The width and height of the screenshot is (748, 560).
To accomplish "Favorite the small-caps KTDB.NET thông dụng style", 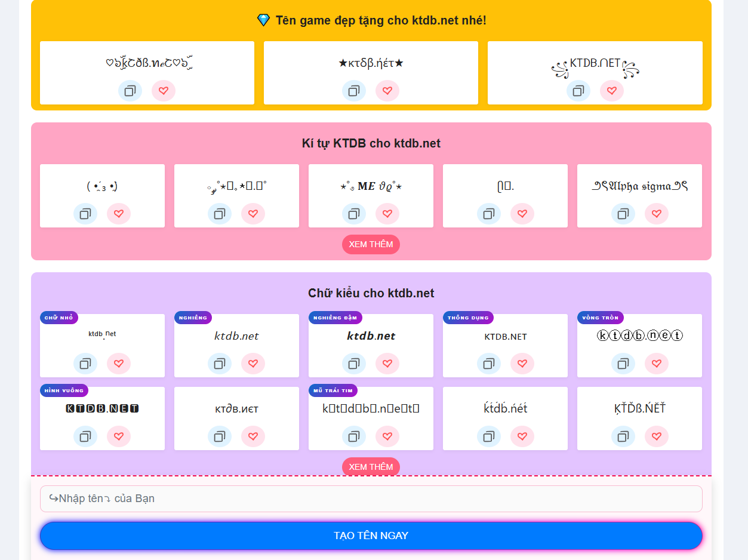I will [522, 364].
